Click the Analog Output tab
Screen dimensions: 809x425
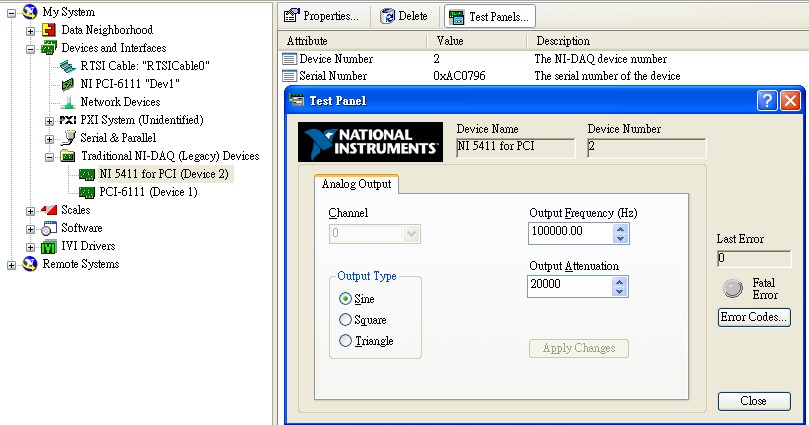[x=357, y=184]
